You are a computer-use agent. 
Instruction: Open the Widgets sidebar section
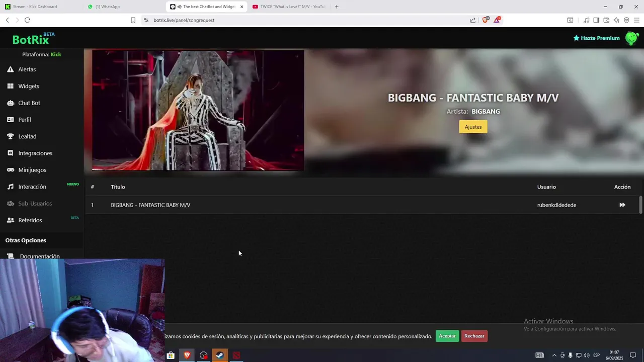point(29,86)
